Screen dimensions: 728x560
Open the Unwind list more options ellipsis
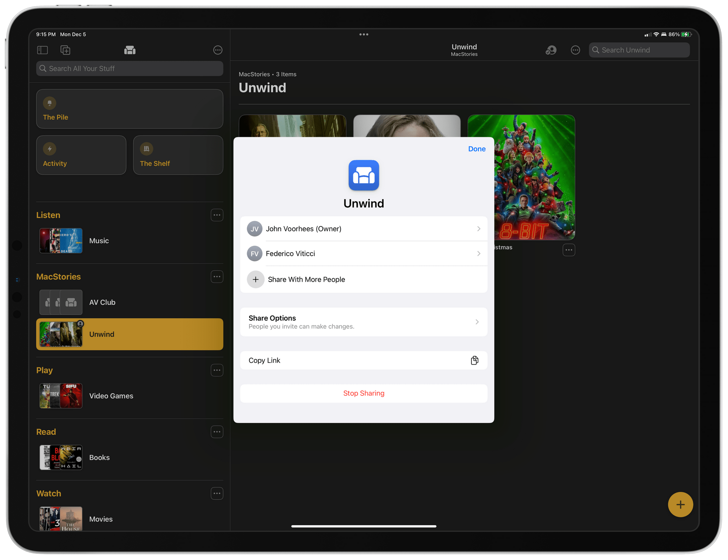pos(576,50)
